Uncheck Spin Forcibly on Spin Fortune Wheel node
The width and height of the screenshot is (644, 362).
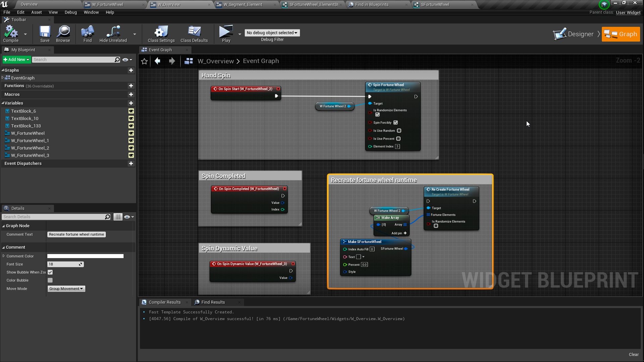pos(395,122)
